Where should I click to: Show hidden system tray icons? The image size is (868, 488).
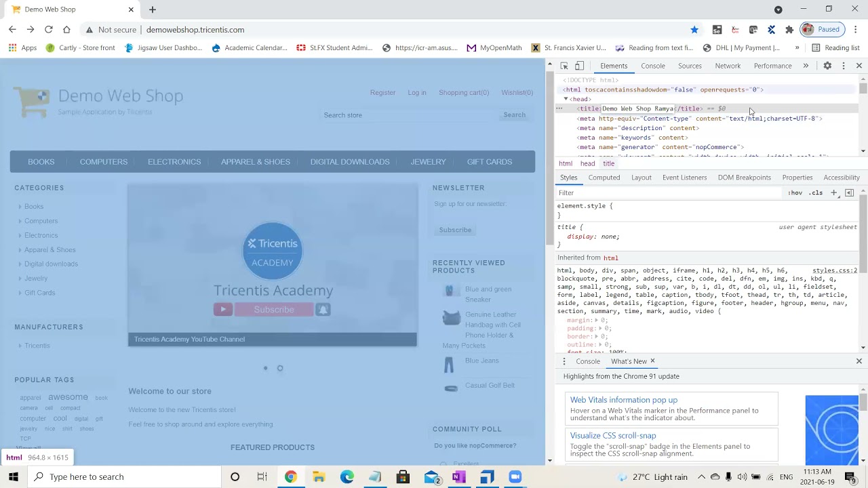pos(701,477)
